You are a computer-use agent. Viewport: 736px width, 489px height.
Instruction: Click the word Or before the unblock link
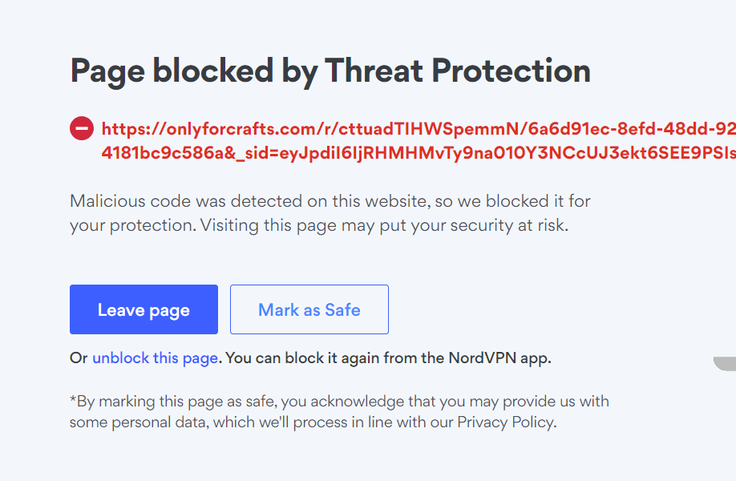point(78,358)
